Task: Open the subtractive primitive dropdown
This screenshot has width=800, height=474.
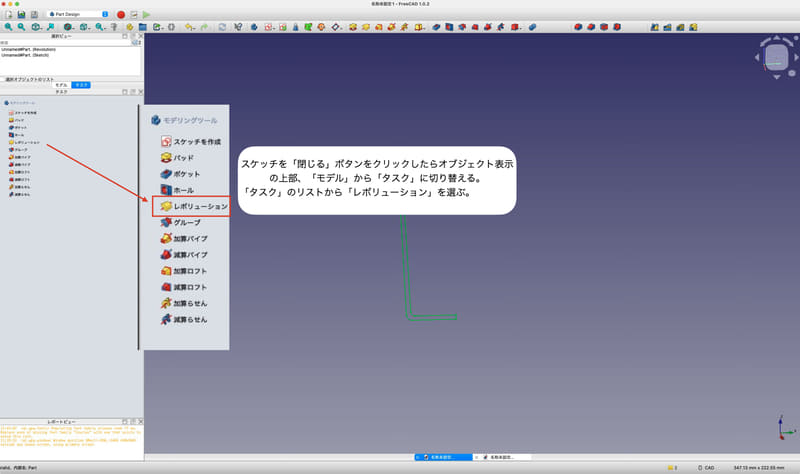Action: pyautogui.click(x=516, y=27)
